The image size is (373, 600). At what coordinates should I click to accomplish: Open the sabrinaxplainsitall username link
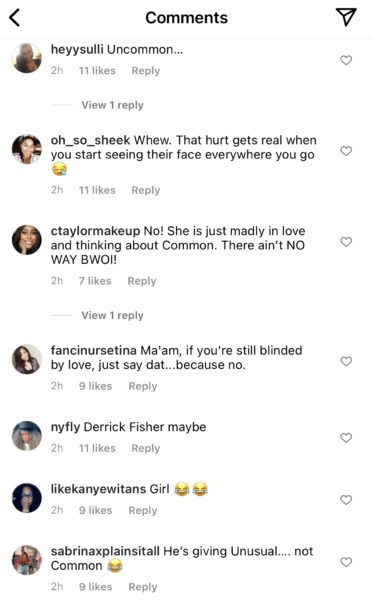(x=105, y=551)
